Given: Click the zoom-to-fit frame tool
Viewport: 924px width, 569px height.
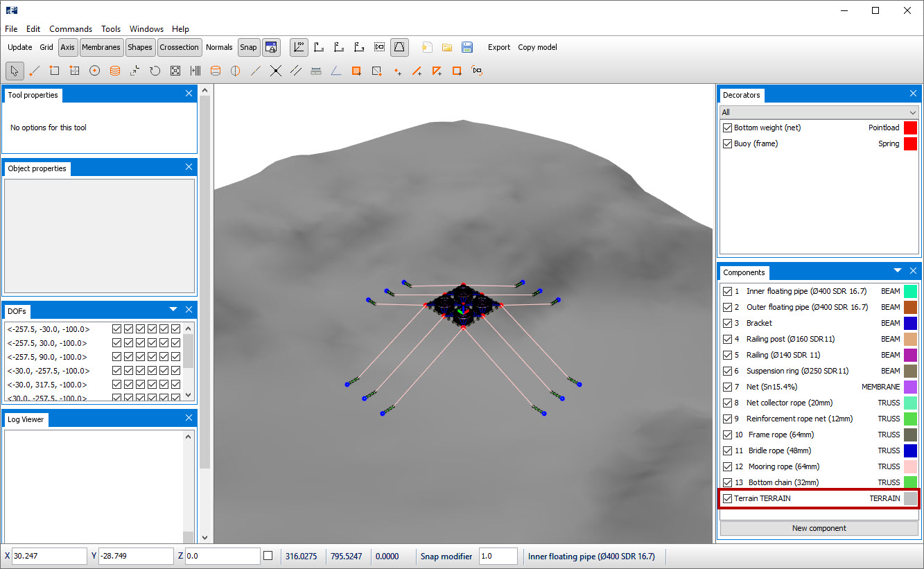Looking at the screenshot, I should (x=175, y=71).
